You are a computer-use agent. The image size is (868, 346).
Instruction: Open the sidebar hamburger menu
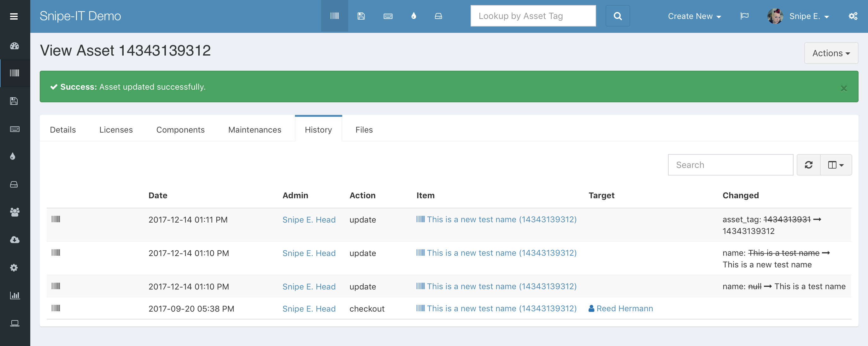(14, 16)
